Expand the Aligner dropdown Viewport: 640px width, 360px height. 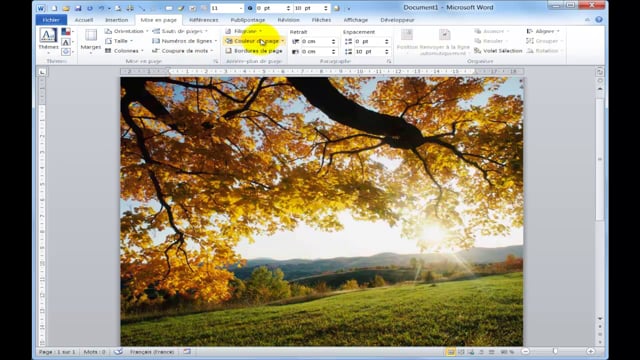(543, 31)
